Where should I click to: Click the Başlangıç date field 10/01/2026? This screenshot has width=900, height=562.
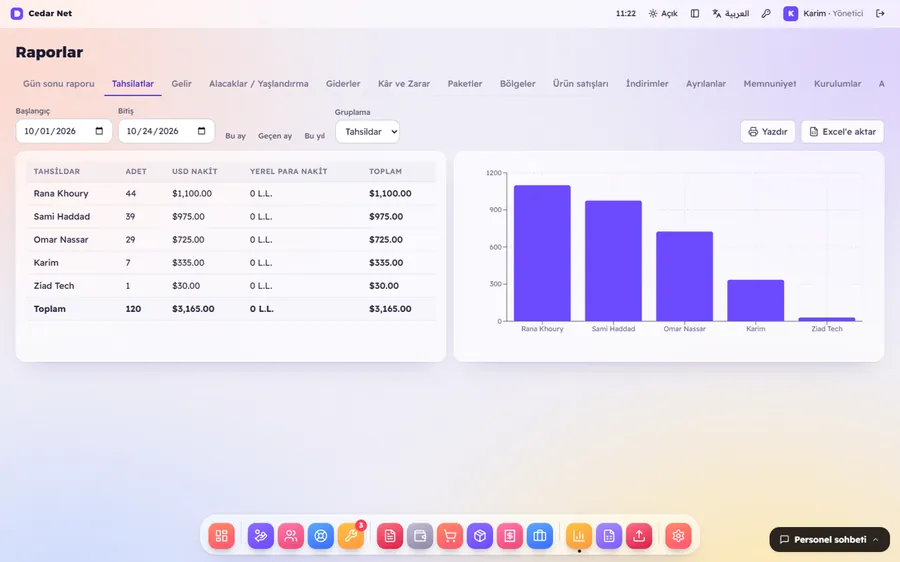pos(64,131)
